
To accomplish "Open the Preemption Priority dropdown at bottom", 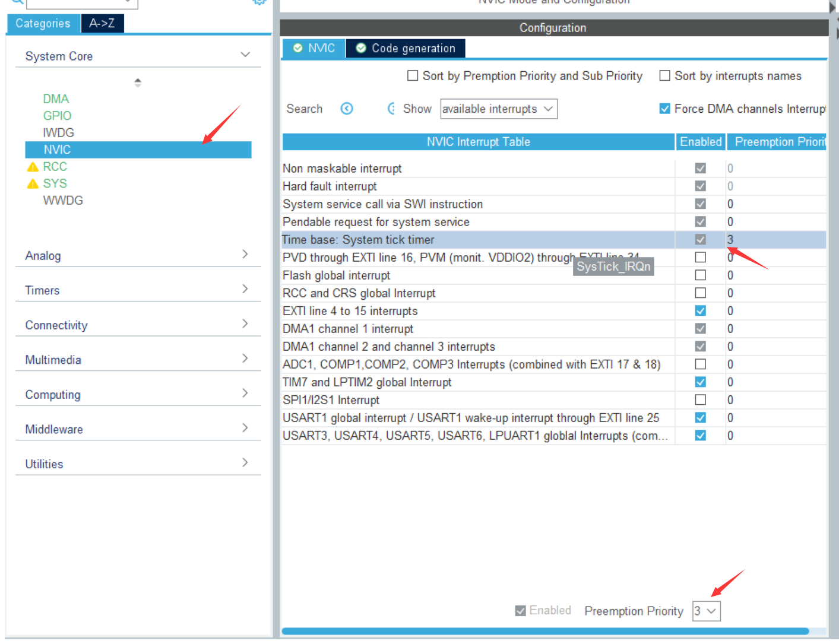I will [707, 611].
